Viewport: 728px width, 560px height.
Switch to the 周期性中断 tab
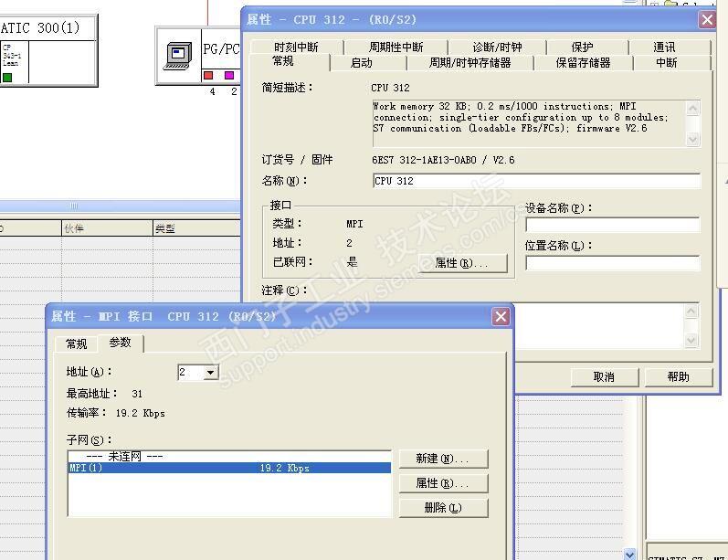(x=396, y=47)
